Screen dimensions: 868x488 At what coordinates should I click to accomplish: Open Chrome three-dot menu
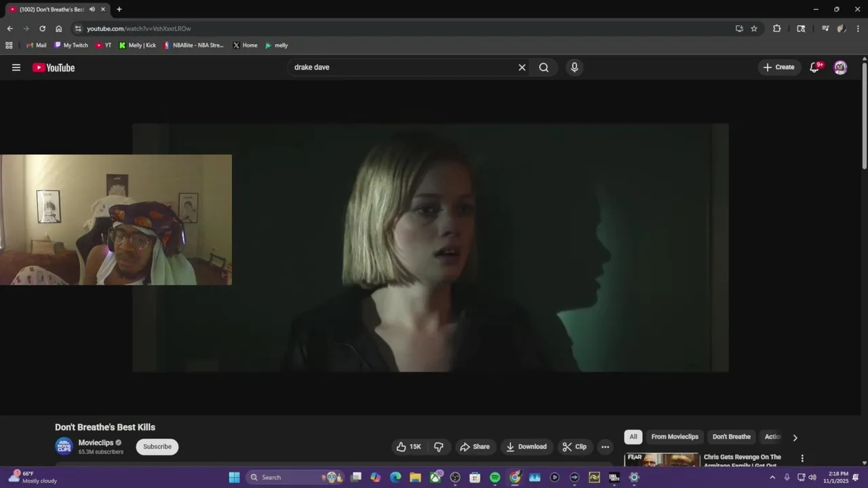859,28
